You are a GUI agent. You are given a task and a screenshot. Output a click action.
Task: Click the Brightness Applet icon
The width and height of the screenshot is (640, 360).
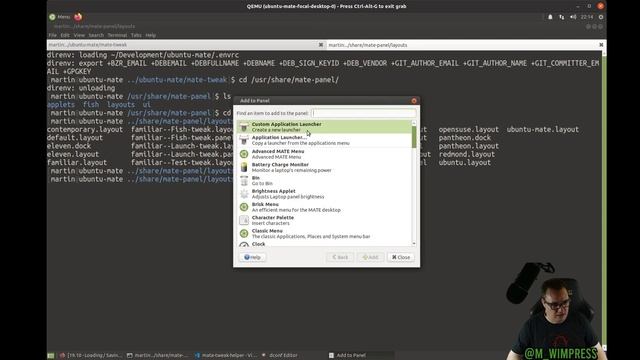pyautogui.click(x=244, y=194)
